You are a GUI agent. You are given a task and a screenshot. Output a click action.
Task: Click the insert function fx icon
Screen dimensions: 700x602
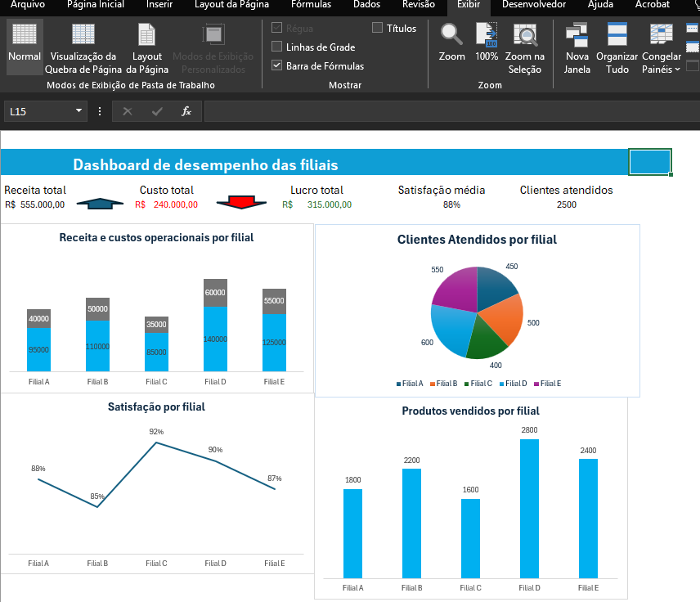tap(186, 111)
